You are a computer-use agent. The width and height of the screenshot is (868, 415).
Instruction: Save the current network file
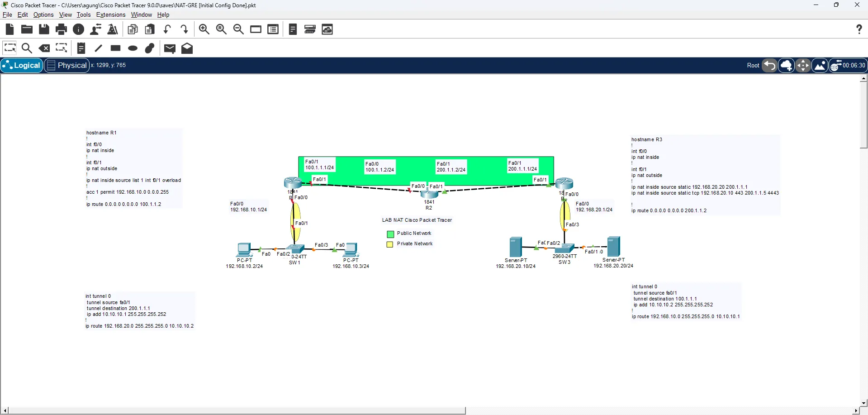[x=44, y=29]
